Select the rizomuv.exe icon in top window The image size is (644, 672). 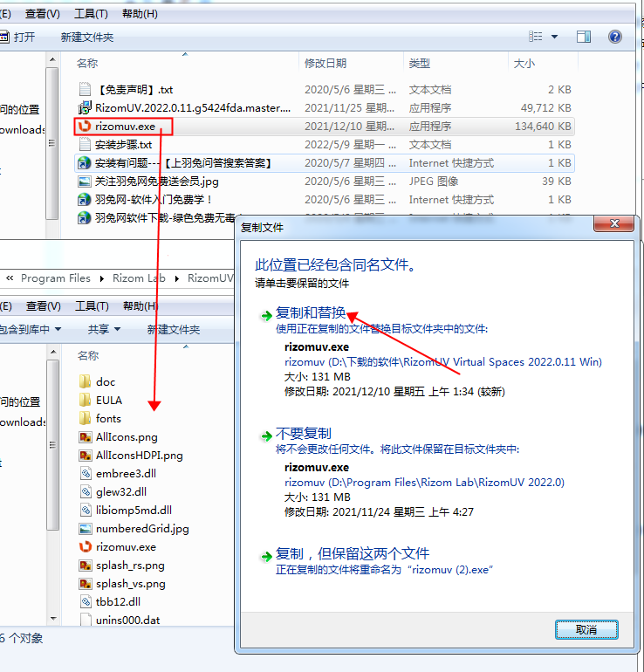85,126
